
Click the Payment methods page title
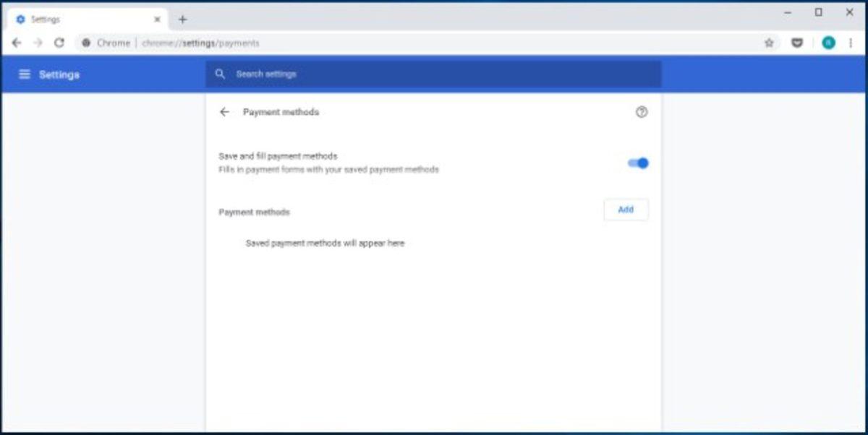[x=280, y=112]
